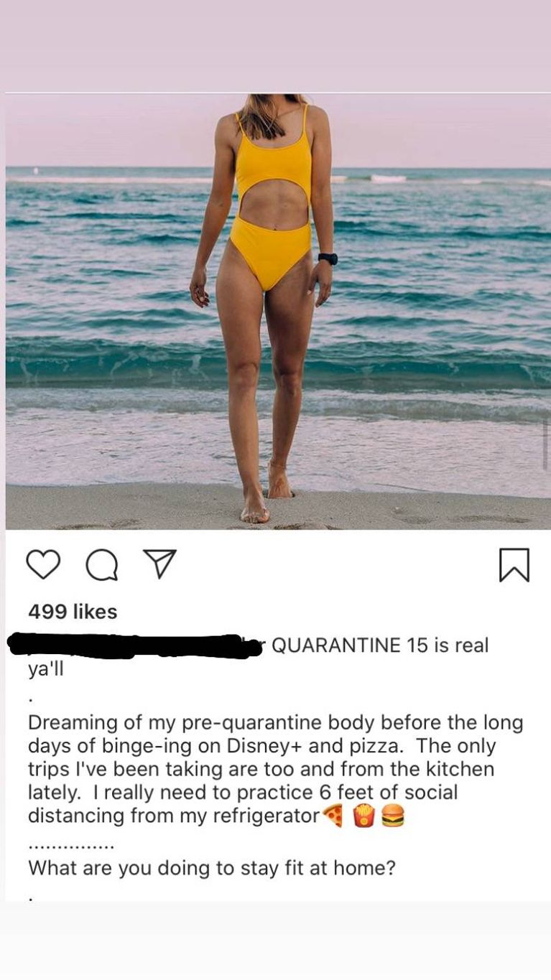Tap the hamburger emoji in caption
This screenshot has width=551, height=980.
pyautogui.click(x=393, y=816)
